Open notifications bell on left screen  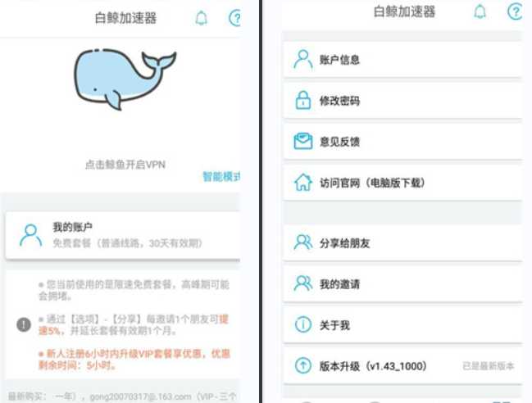(201, 18)
